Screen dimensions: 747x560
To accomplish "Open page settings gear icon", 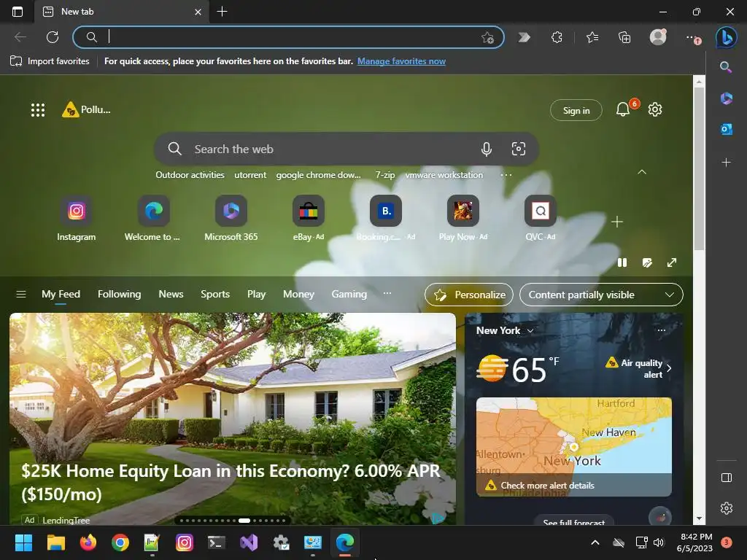I will click(655, 109).
